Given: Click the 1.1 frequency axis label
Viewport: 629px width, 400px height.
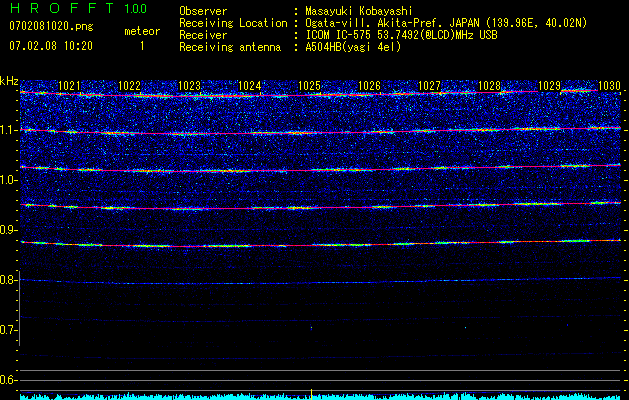Looking at the screenshot, I should pos(9,130).
